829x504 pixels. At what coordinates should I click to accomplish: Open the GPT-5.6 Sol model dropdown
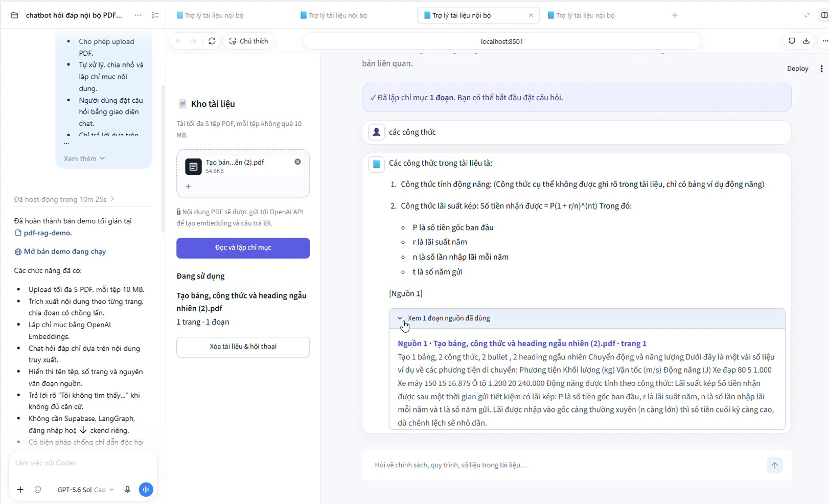[x=85, y=490]
